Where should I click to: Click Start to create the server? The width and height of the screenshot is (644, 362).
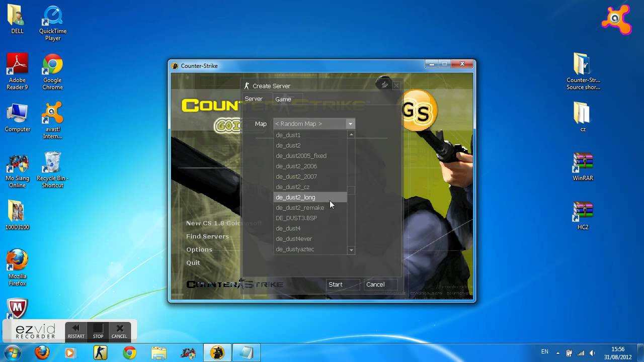click(x=343, y=285)
